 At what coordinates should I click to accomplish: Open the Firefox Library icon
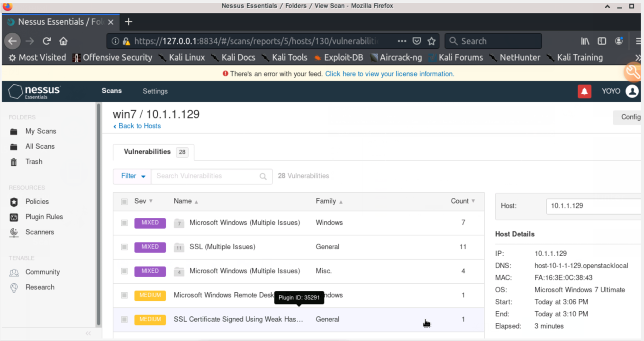pyautogui.click(x=585, y=41)
